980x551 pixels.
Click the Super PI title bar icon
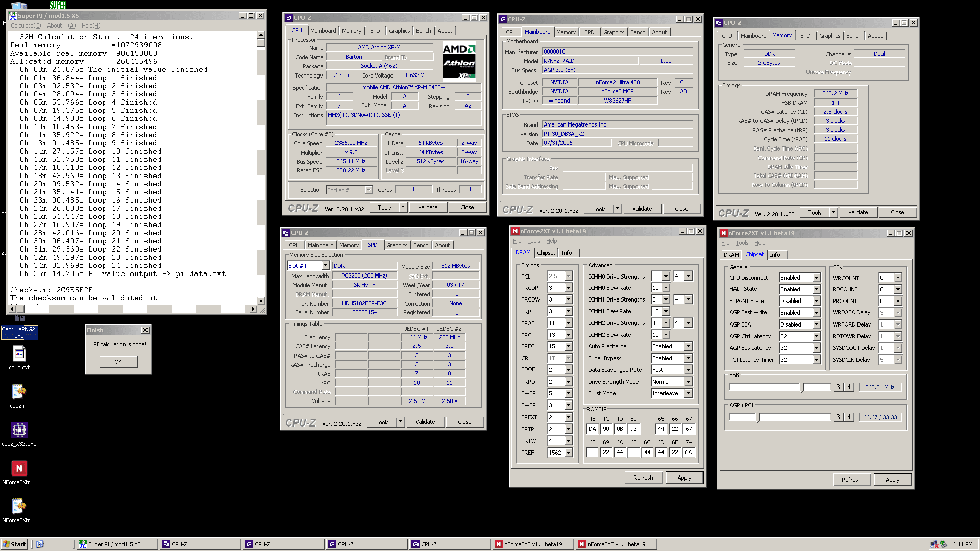pyautogui.click(x=13, y=16)
